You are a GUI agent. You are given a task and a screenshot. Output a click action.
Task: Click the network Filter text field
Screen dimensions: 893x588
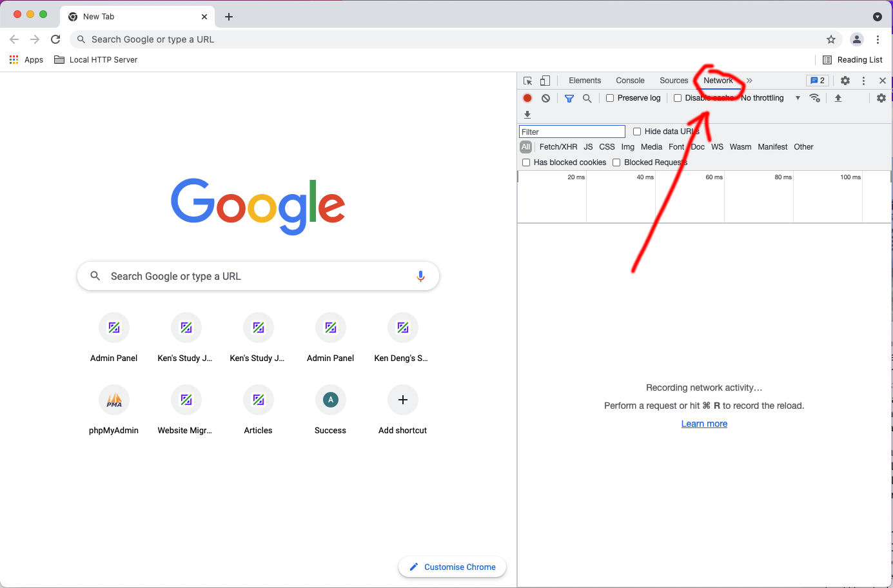[x=572, y=132]
